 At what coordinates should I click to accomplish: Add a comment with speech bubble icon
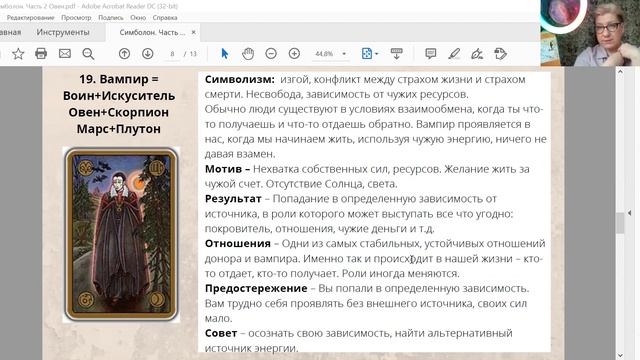(x=431, y=53)
